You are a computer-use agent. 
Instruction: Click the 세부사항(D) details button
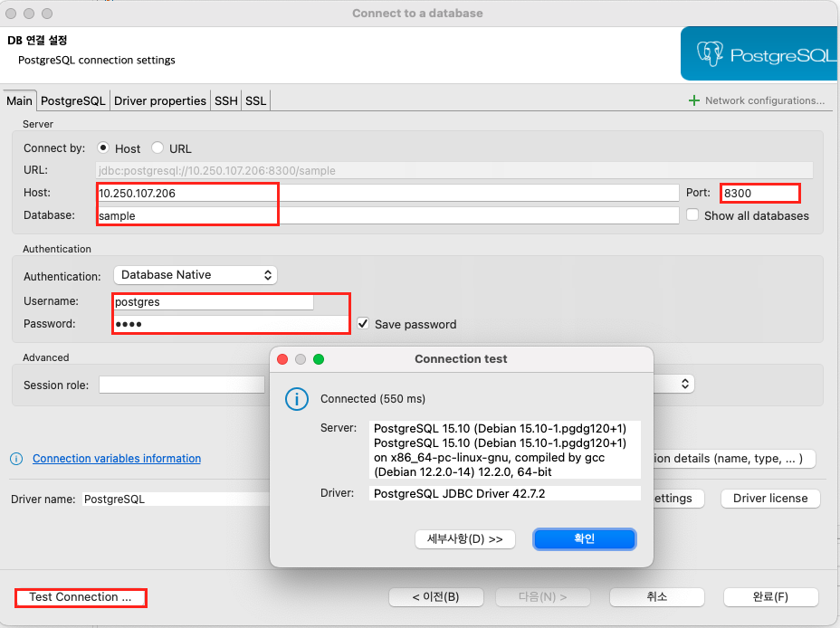pyautogui.click(x=465, y=539)
